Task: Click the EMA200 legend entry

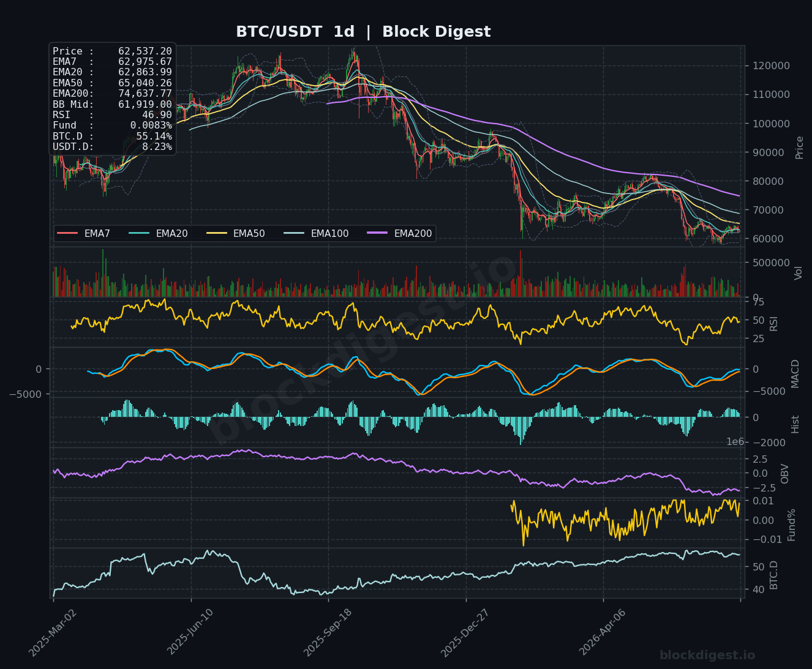Action: (x=399, y=233)
